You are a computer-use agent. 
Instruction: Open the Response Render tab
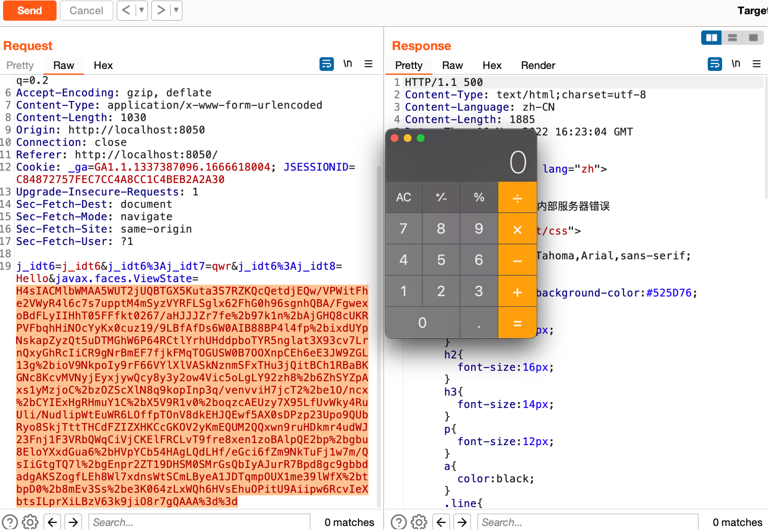coord(538,65)
